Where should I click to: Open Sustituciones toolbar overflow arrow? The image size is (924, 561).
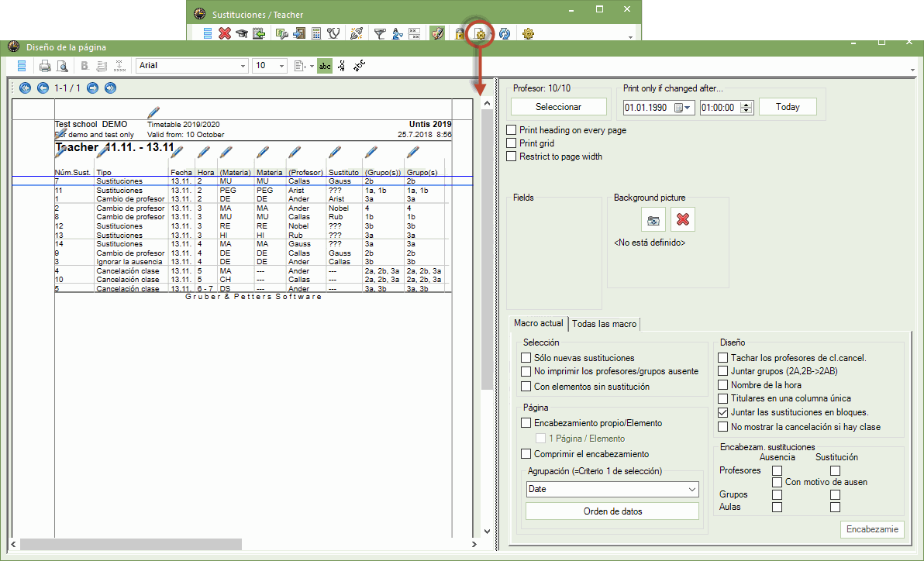pyautogui.click(x=630, y=37)
